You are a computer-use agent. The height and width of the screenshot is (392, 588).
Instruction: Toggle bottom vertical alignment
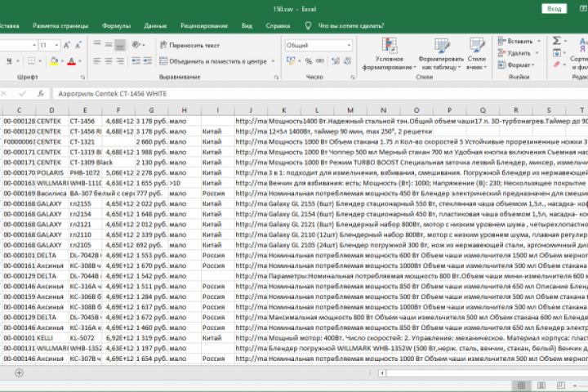click(x=120, y=45)
